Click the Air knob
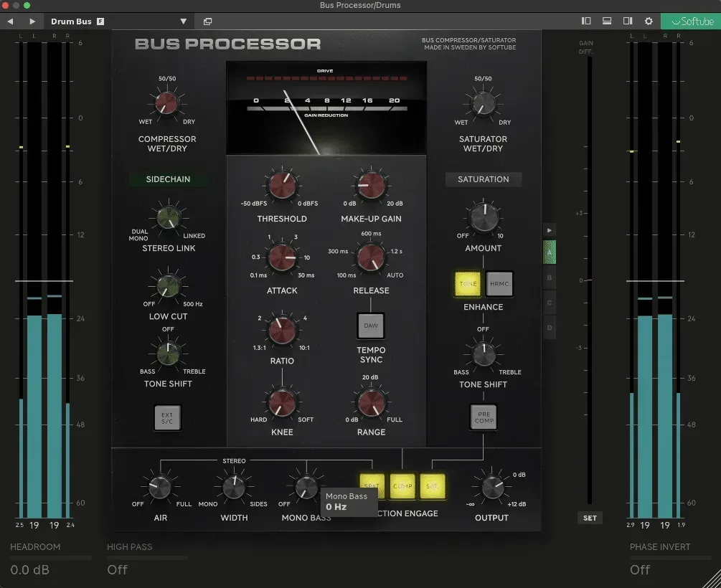This screenshot has height=588, width=721. pyautogui.click(x=160, y=487)
